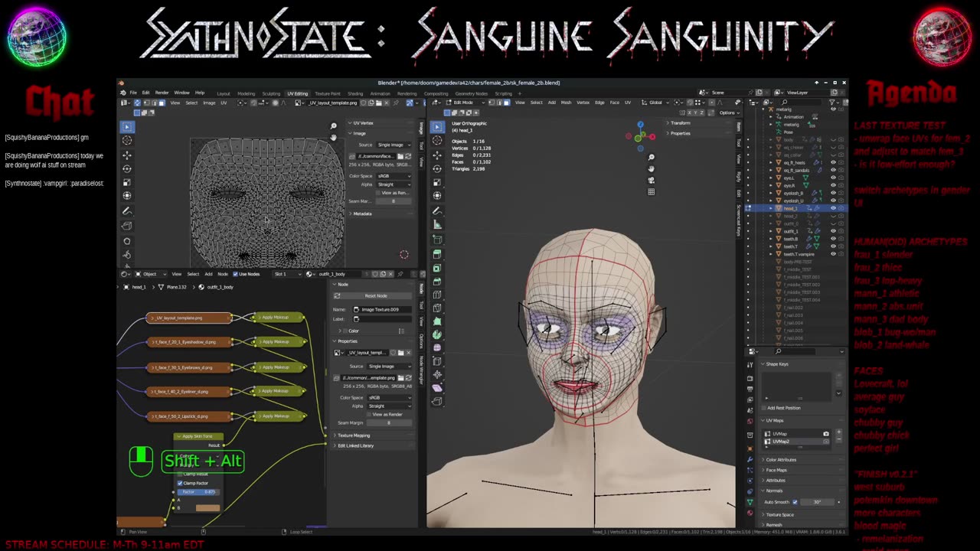The height and width of the screenshot is (551, 980).
Task: Enable View as Render in node sidebar
Action: point(369,414)
